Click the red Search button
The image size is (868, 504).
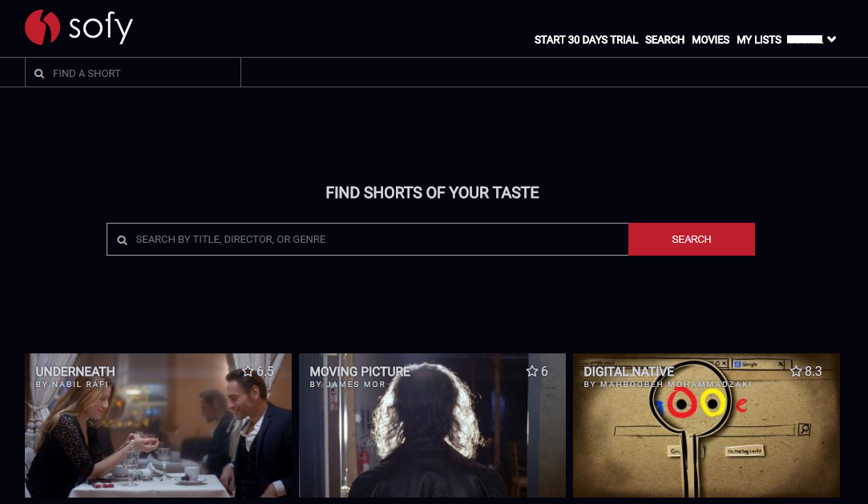(692, 239)
